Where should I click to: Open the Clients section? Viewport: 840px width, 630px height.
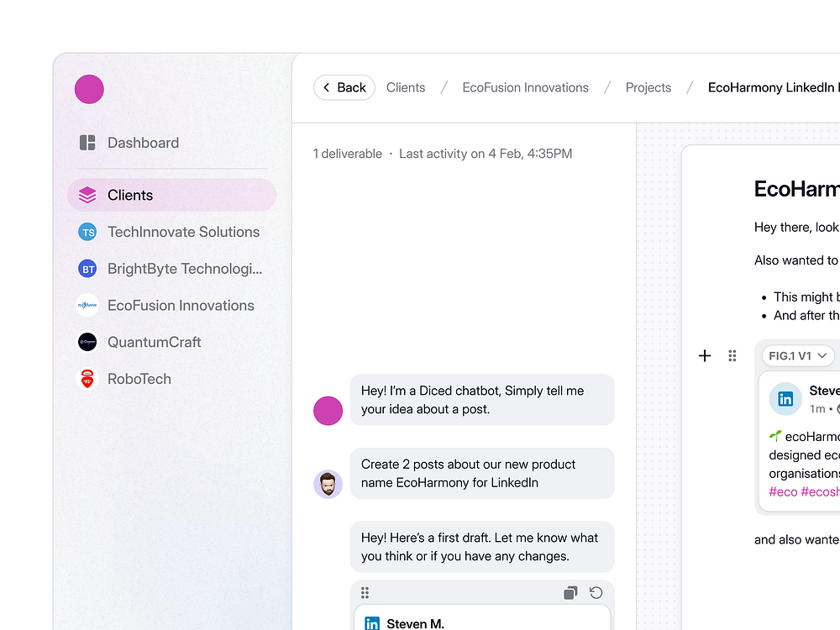point(171,195)
